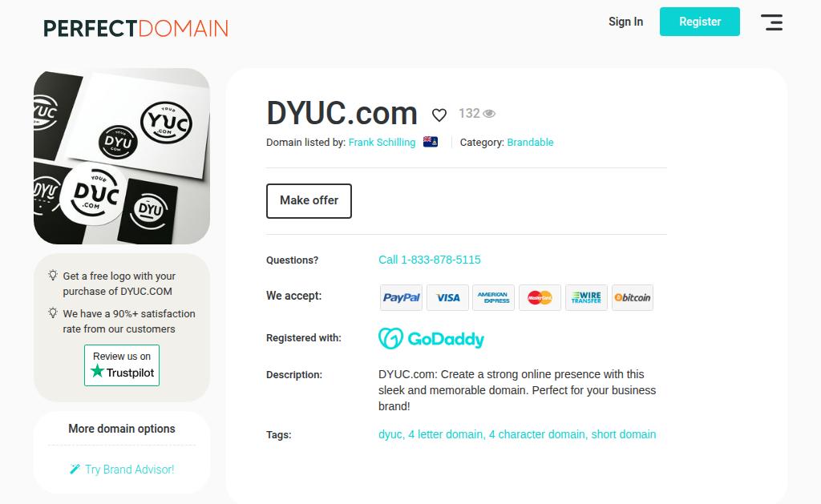Click the eye views icon
This screenshot has width=821, height=504.
click(x=489, y=114)
